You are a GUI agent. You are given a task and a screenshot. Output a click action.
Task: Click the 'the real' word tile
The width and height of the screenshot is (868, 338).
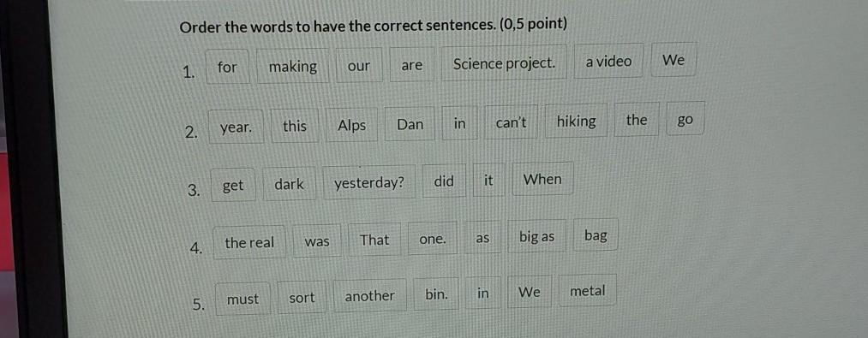tap(249, 242)
